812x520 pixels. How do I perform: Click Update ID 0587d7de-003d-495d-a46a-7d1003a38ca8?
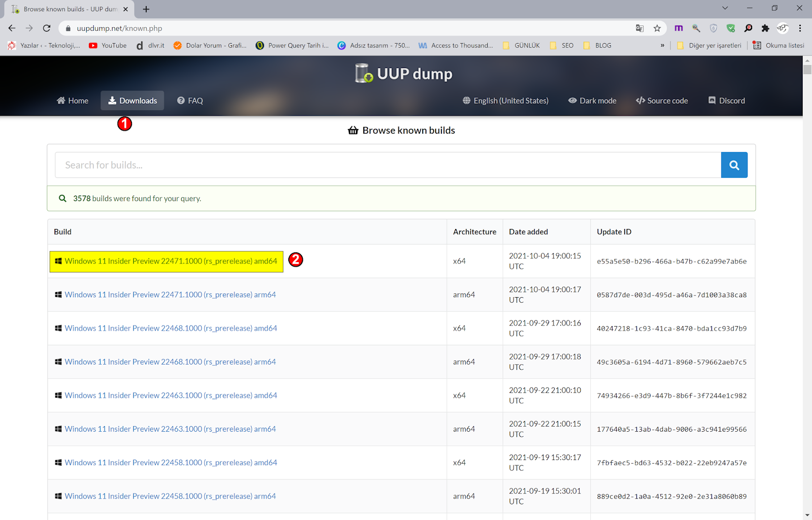(671, 295)
